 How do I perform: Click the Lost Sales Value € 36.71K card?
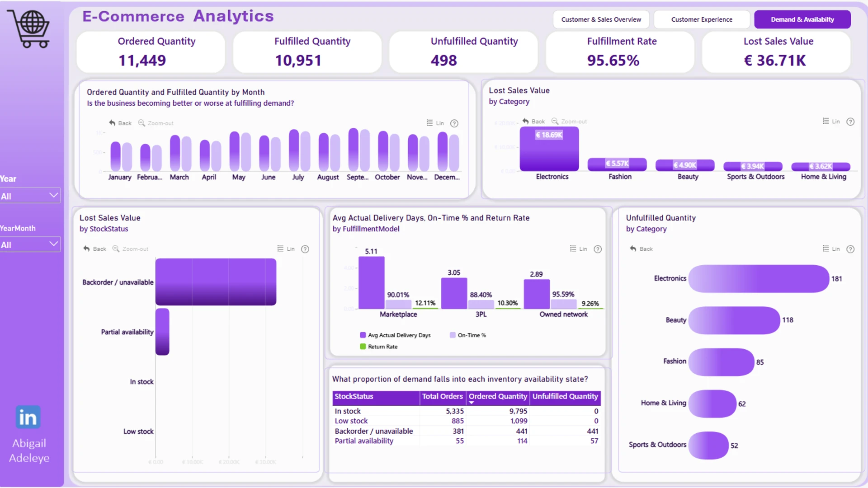pos(776,52)
